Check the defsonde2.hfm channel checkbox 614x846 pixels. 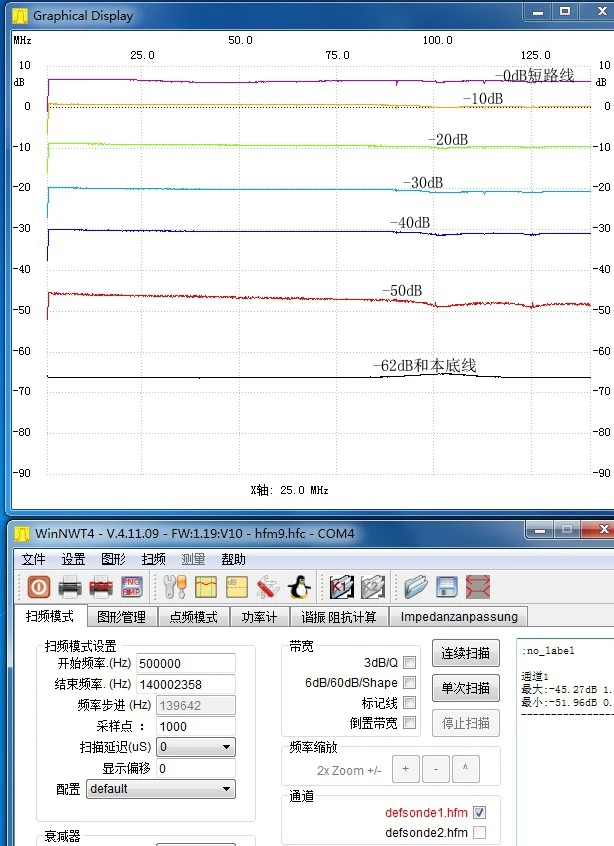479,833
